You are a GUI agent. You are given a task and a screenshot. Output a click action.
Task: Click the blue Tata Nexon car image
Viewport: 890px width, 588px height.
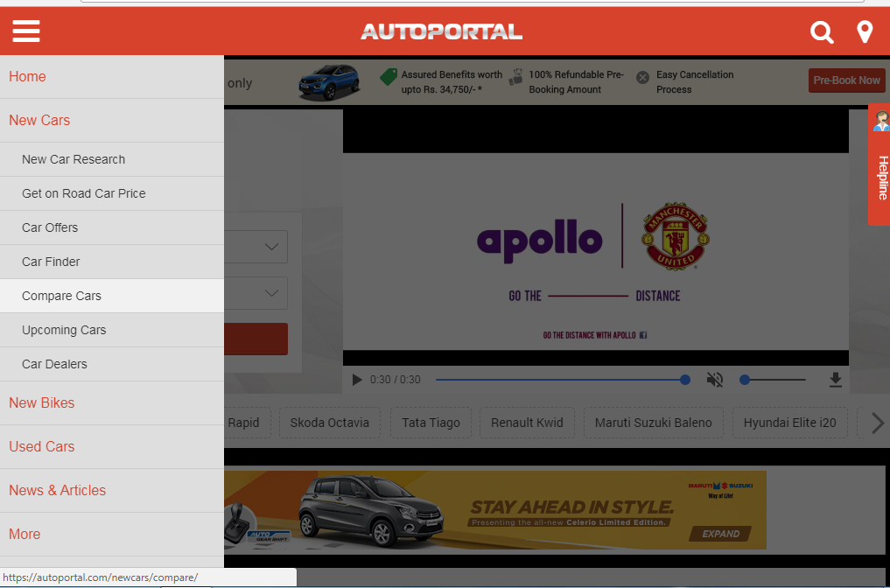329,82
